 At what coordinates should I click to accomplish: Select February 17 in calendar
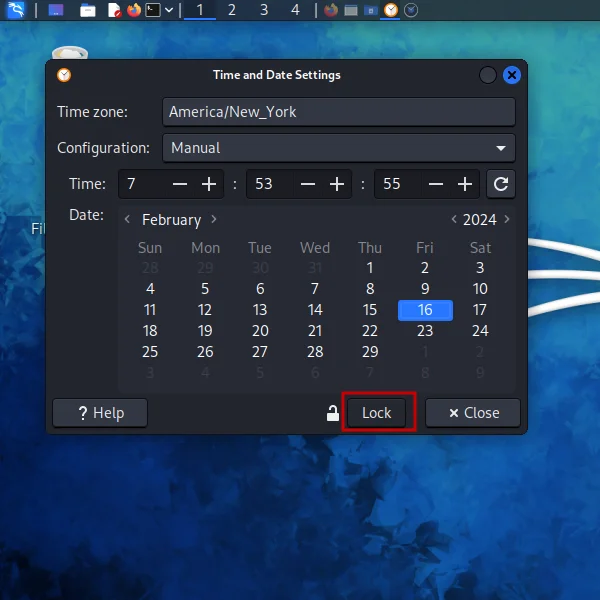click(480, 310)
